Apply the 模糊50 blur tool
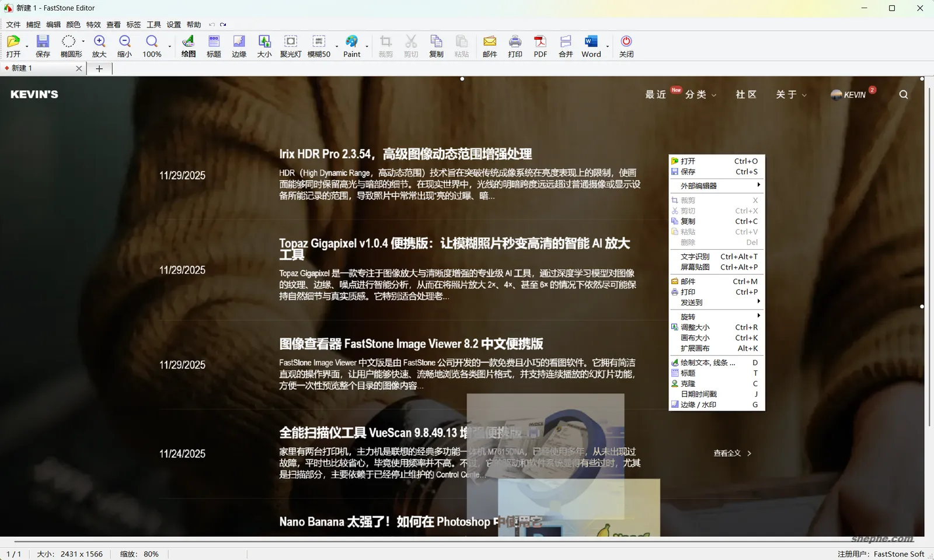This screenshot has width=934, height=560. point(319,45)
